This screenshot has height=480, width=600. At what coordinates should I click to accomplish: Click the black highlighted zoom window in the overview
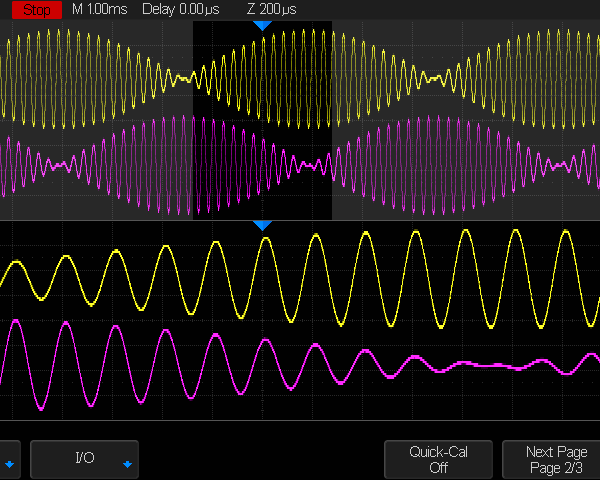click(x=262, y=120)
